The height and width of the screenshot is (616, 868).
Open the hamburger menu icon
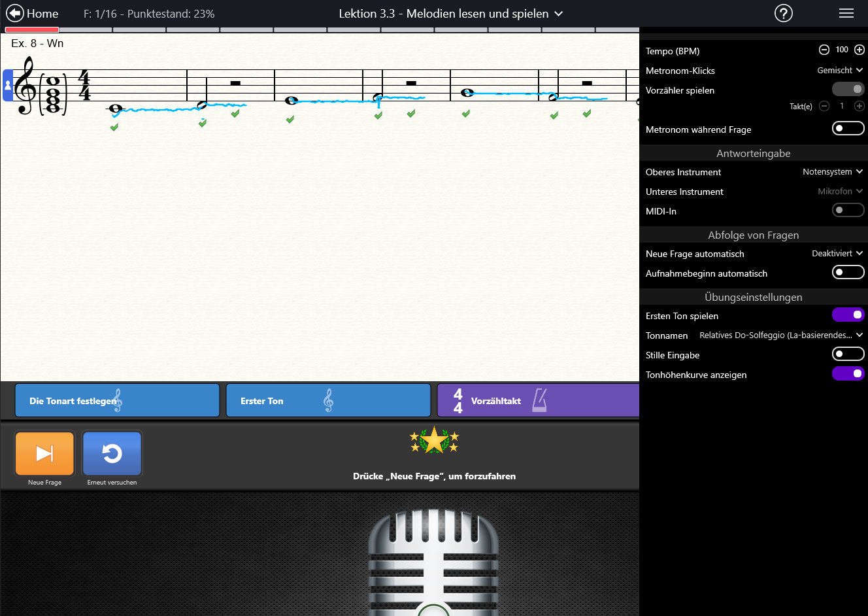(846, 13)
